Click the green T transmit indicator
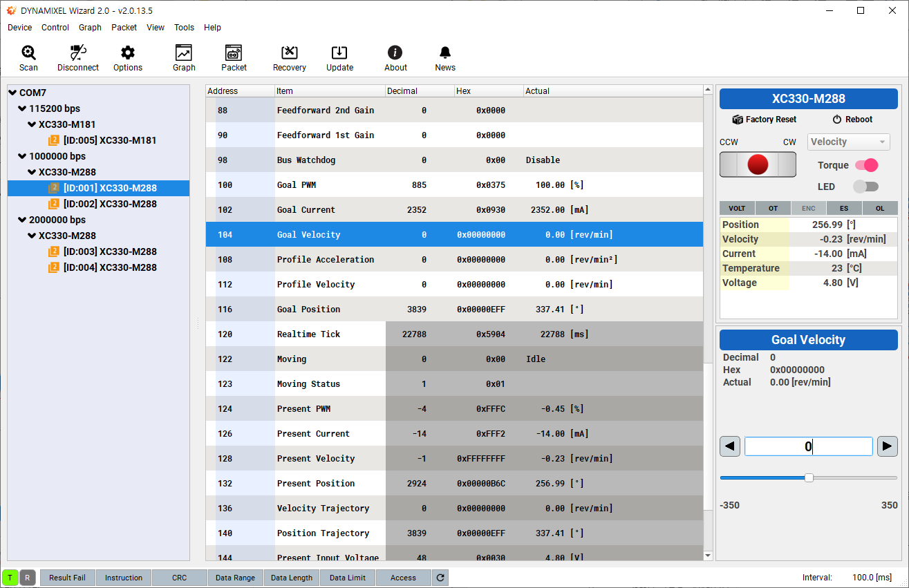909x588 pixels. pos(10,578)
